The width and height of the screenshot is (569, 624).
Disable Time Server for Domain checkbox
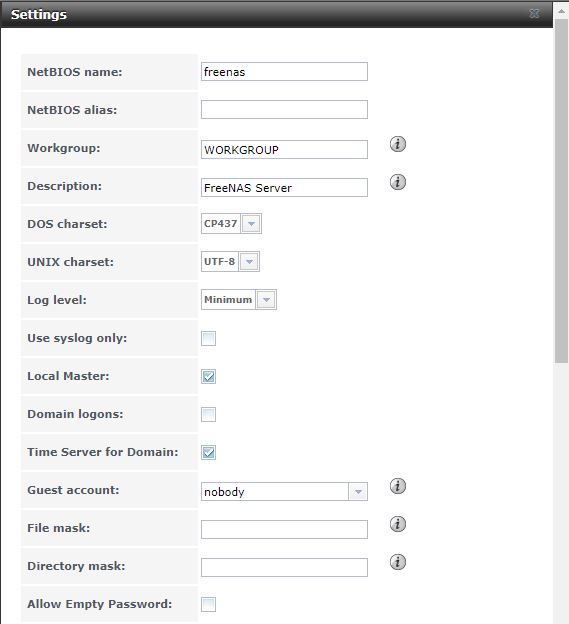point(209,452)
